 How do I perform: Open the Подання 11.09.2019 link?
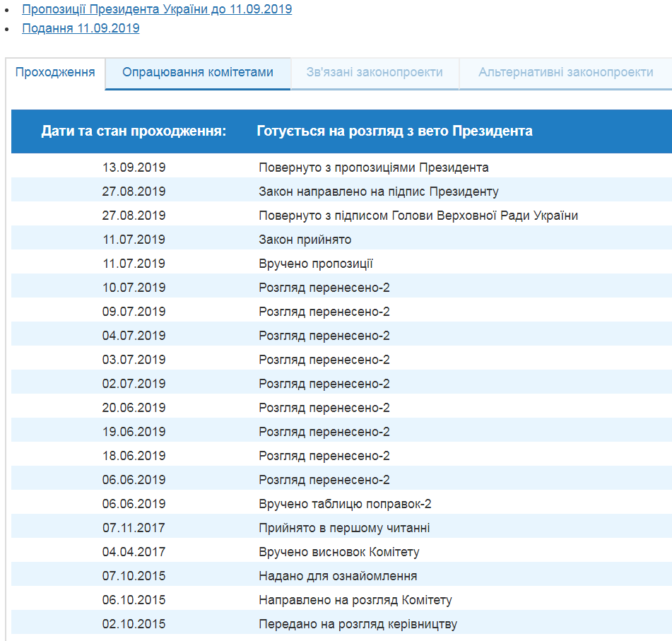[x=81, y=28]
